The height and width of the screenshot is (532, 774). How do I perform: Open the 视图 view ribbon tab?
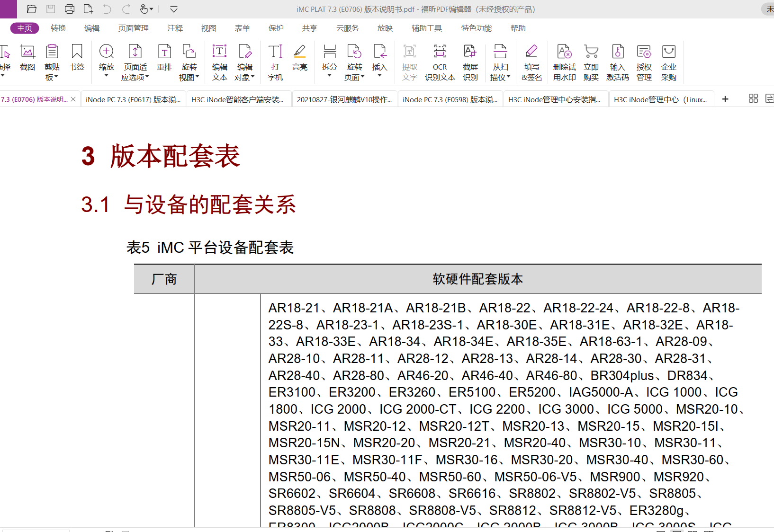pos(209,28)
